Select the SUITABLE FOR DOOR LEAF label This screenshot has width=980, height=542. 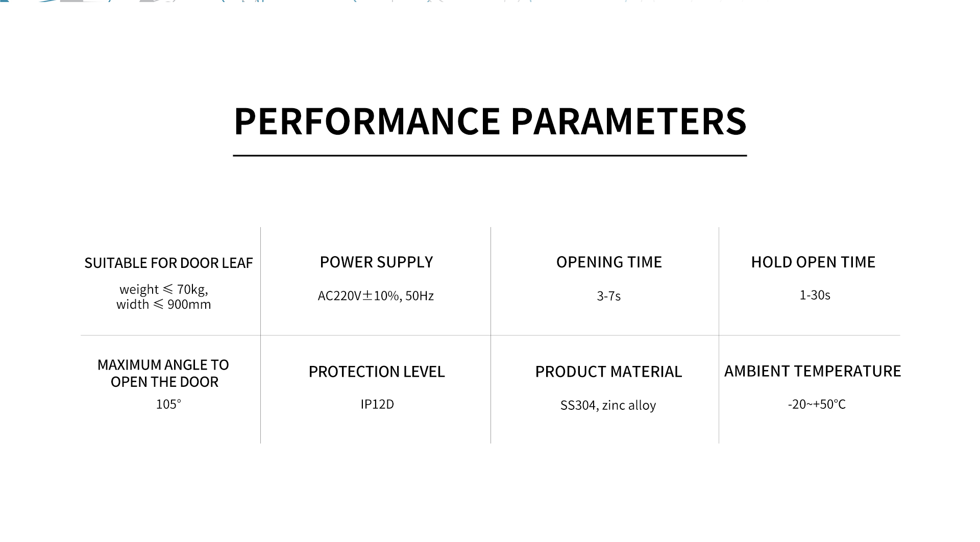coord(168,263)
